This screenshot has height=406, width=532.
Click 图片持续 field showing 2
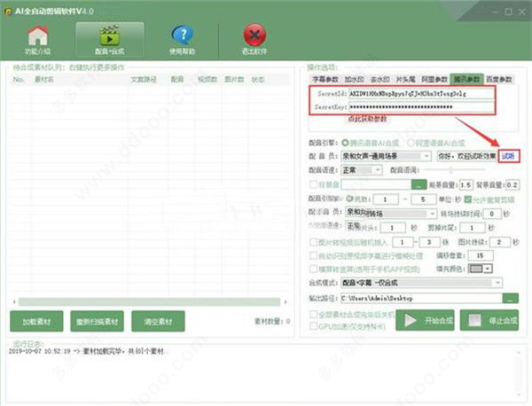coord(498,242)
